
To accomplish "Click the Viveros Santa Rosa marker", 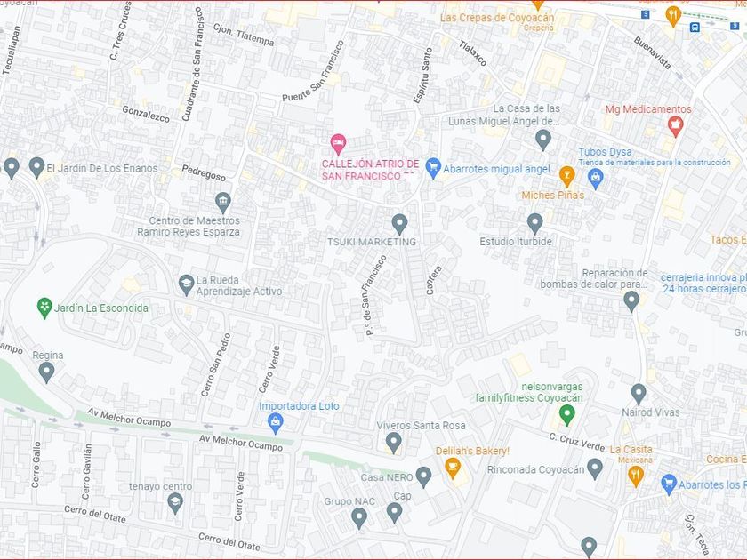I will click(x=393, y=443).
